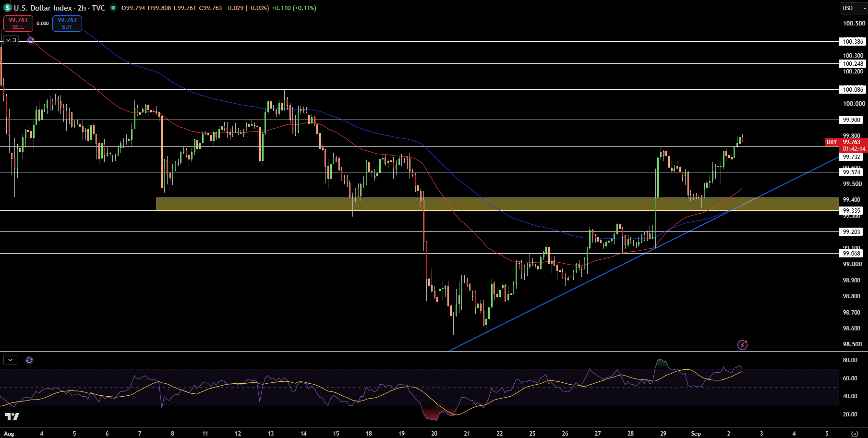The image size is (868, 438).
Task: Open the U.S. Dollar Index symbol title
Action: point(60,8)
